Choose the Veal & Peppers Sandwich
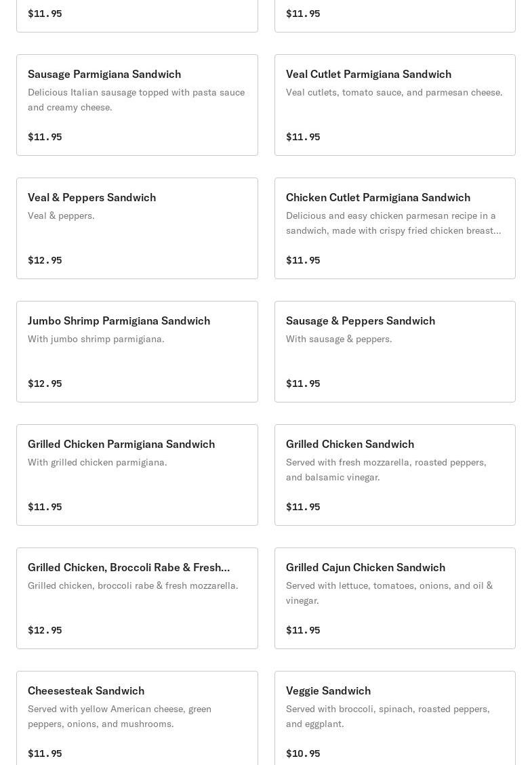The height and width of the screenshot is (765, 532). pyautogui.click(x=137, y=228)
